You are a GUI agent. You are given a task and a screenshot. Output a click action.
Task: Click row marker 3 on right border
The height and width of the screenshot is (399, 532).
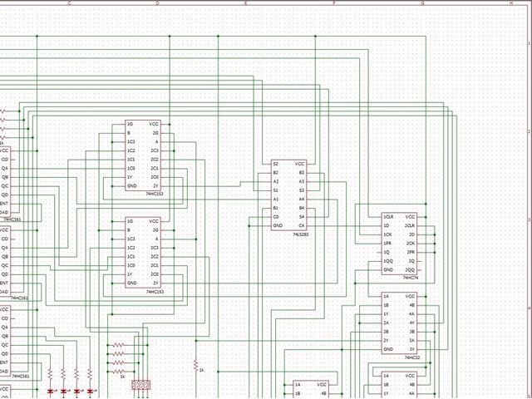click(x=529, y=219)
